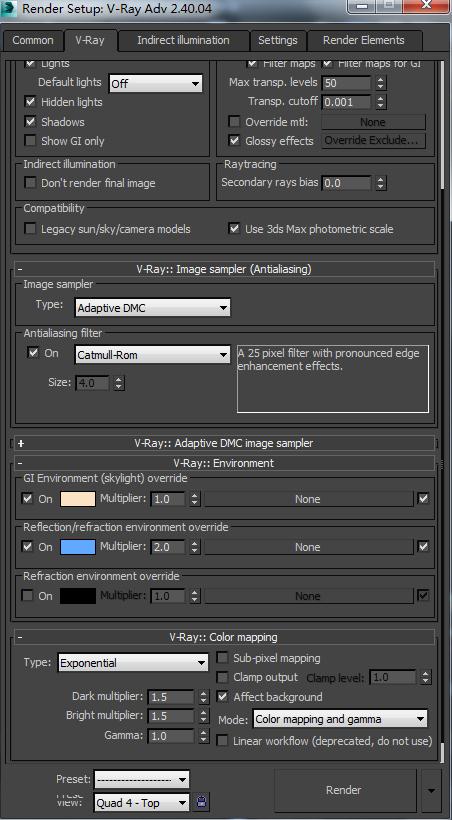The width and height of the screenshot is (452, 820).
Task: Click Reflection/refraction Multiplier field showing 2.0
Action: (x=168, y=547)
